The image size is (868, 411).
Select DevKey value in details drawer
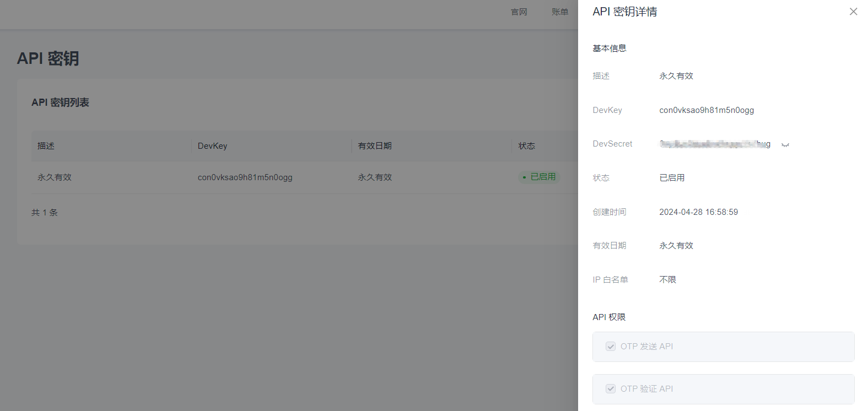tap(707, 110)
